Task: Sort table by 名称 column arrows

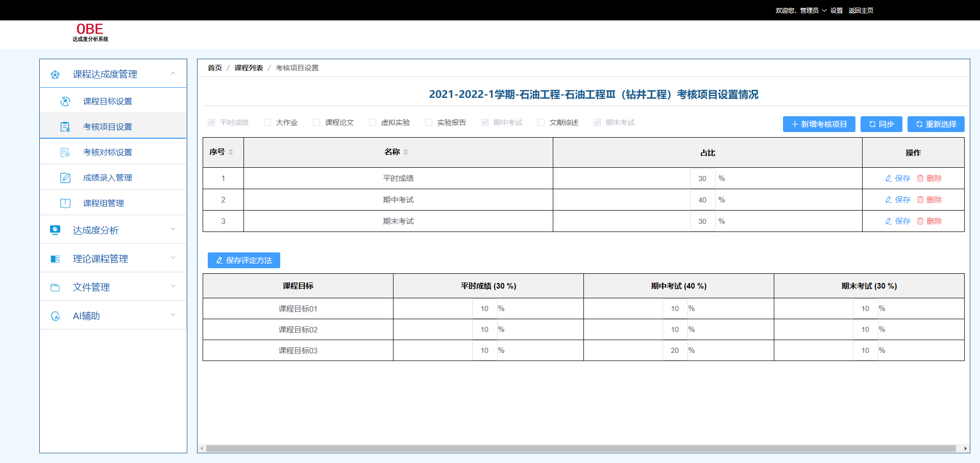Action: [x=406, y=152]
